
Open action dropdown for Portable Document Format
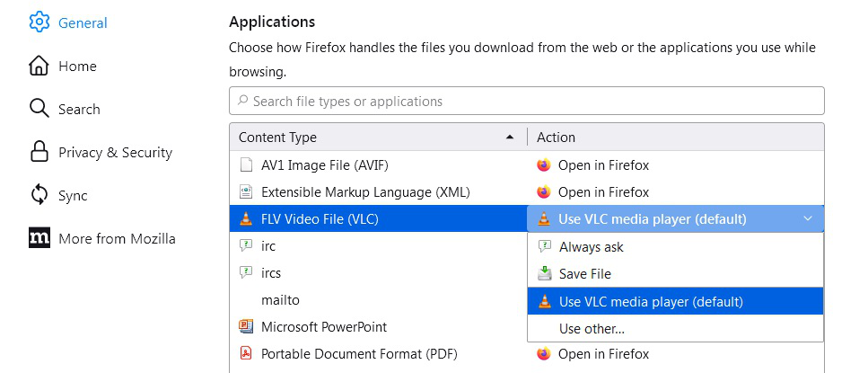tap(675, 353)
